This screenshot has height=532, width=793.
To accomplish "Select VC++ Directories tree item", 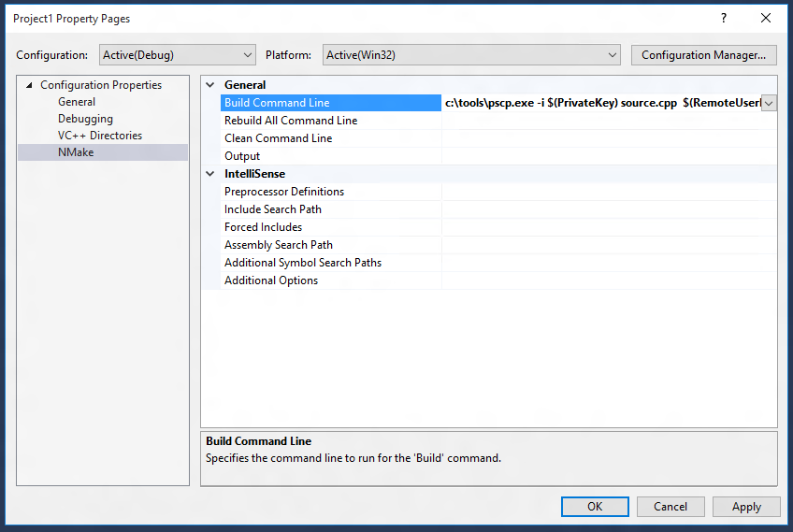I will pos(100,136).
